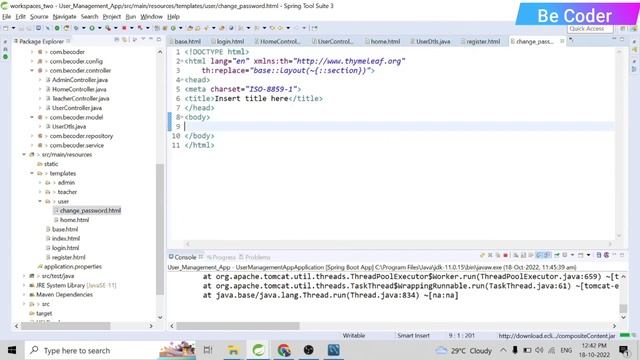Click Quick Access field
This screenshot has width=640, height=360.
pos(590,29)
